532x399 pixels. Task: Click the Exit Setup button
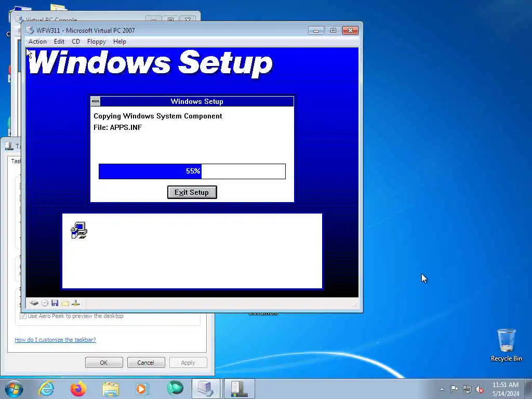pyautogui.click(x=192, y=192)
